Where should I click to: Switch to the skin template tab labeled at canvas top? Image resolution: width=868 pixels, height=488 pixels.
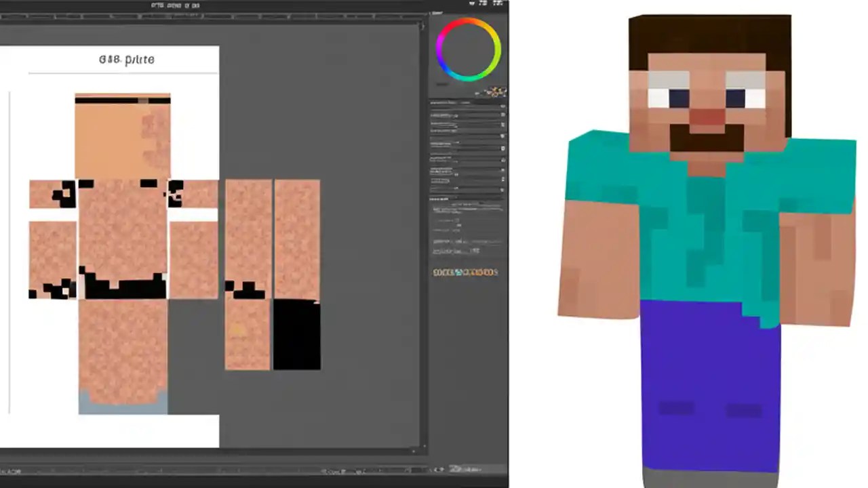(126, 60)
